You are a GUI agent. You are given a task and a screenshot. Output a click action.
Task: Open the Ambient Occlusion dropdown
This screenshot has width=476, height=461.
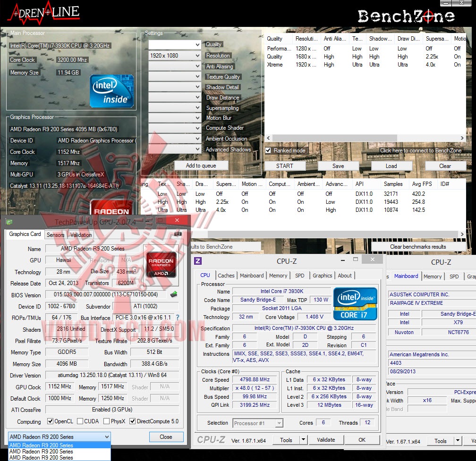[x=175, y=138]
